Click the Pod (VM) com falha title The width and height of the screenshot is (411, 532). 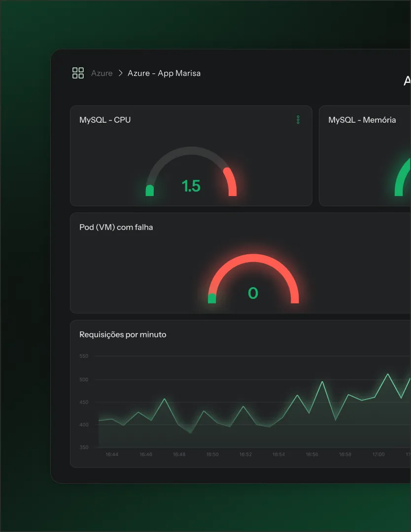(116, 227)
